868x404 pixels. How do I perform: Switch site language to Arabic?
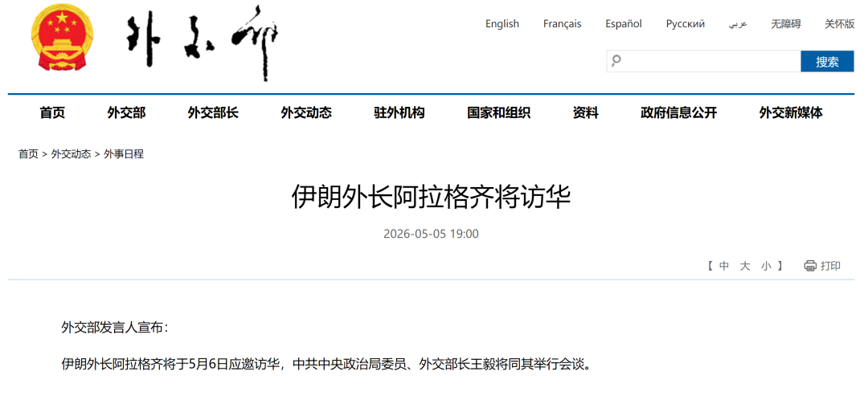point(738,24)
